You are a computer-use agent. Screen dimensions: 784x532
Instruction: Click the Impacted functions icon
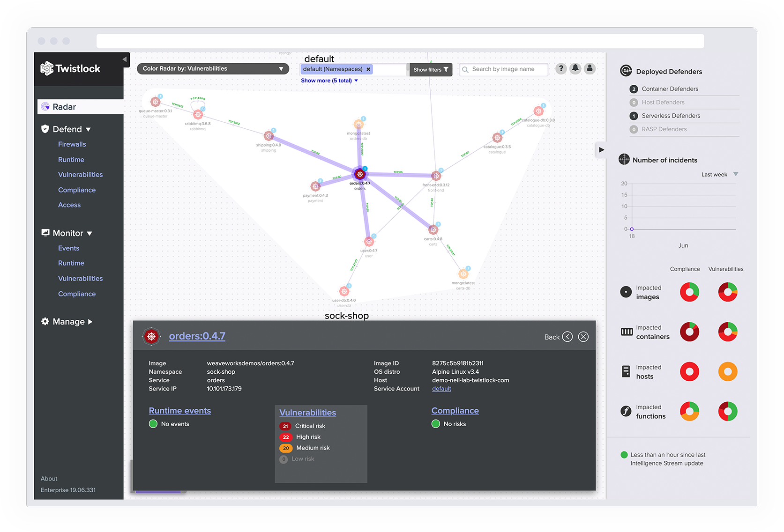pyautogui.click(x=626, y=411)
